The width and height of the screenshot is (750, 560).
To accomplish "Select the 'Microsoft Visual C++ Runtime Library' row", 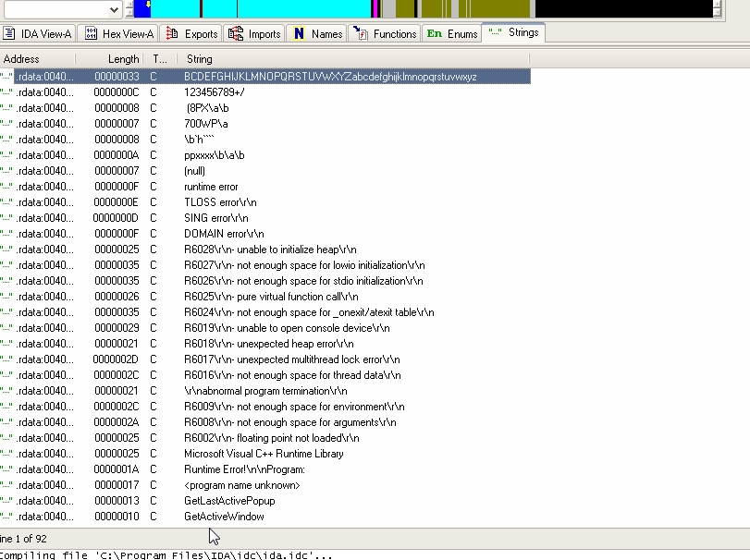I will click(x=264, y=454).
